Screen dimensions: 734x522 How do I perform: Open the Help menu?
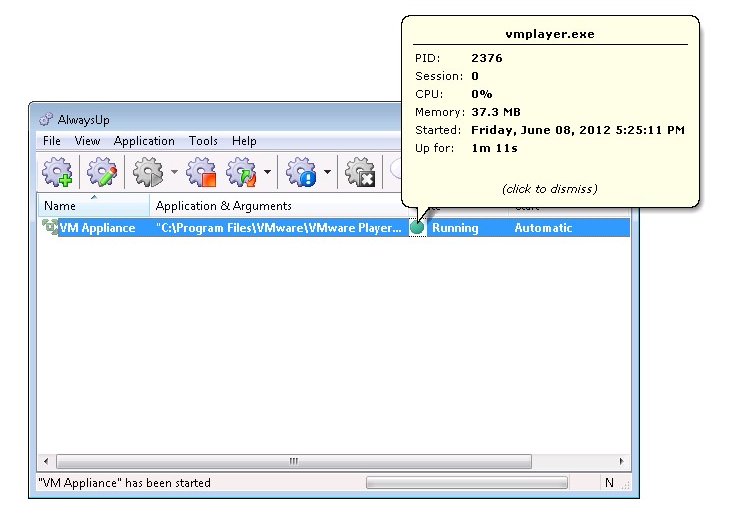tap(244, 141)
